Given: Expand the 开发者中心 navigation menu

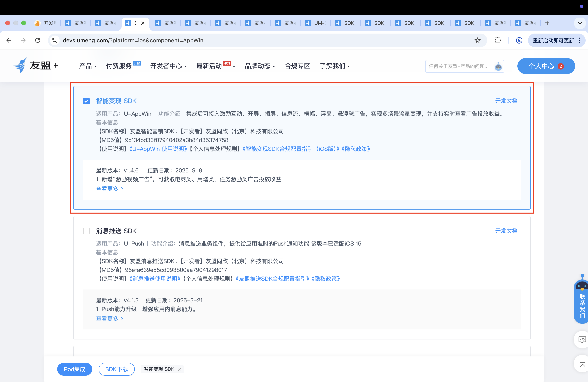Looking at the screenshot, I should click(168, 66).
